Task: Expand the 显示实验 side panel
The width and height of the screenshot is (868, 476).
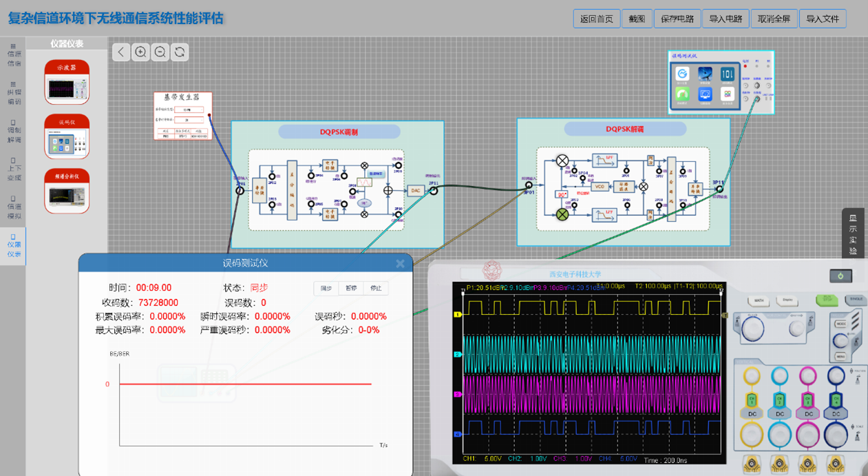Action: click(x=853, y=234)
